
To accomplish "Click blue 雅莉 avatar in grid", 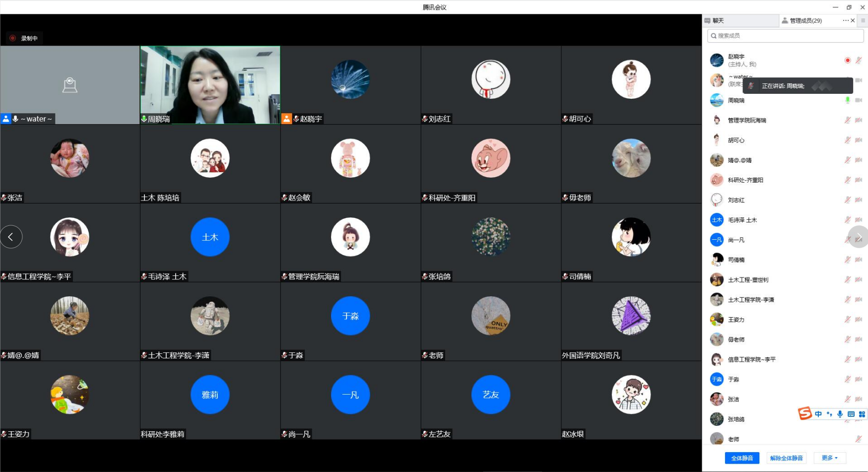I will pos(210,395).
